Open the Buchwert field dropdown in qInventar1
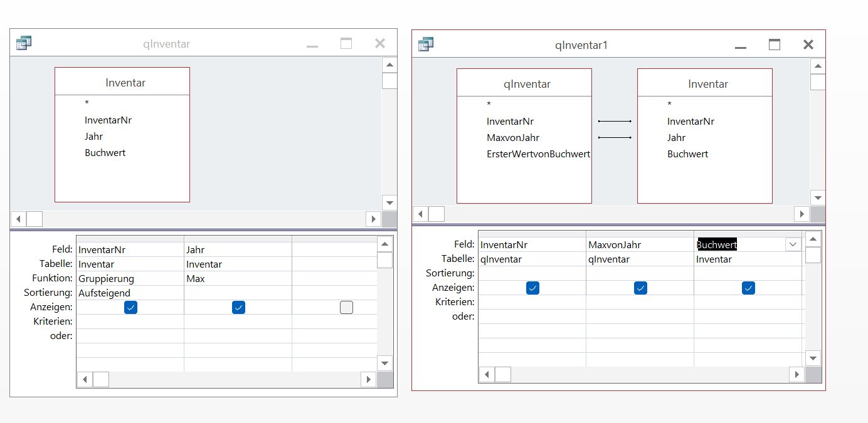The width and height of the screenshot is (868, 423). 793,244
